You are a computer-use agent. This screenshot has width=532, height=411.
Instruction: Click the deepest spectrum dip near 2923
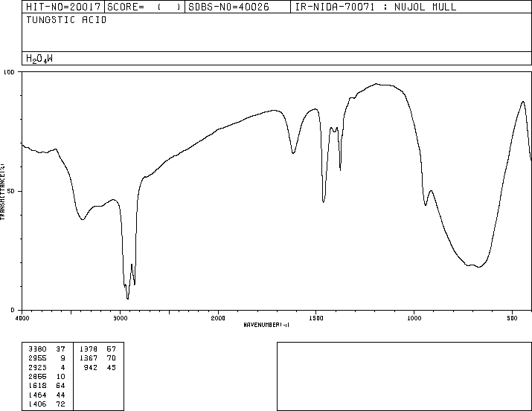click(127, 299)
